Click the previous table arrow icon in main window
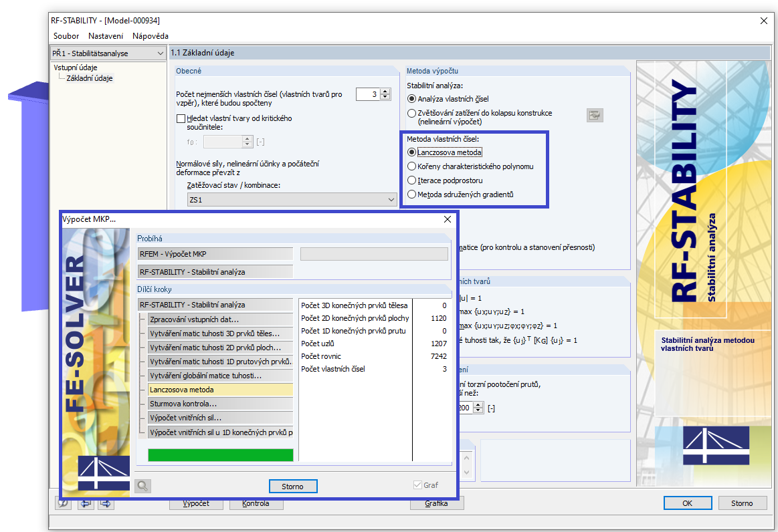778x532 pixels. coord(86,504)
